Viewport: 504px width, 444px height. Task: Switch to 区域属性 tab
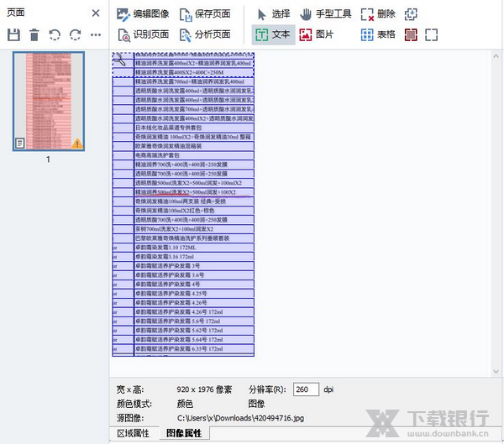pyautogui.click(x=133, y=433)
